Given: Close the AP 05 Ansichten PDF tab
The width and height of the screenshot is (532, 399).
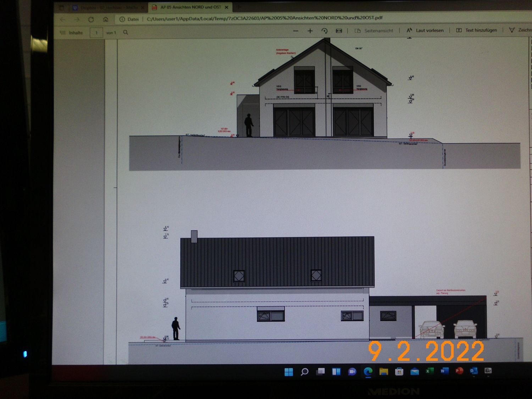Looking at the screenshot, I should point(227,7).
